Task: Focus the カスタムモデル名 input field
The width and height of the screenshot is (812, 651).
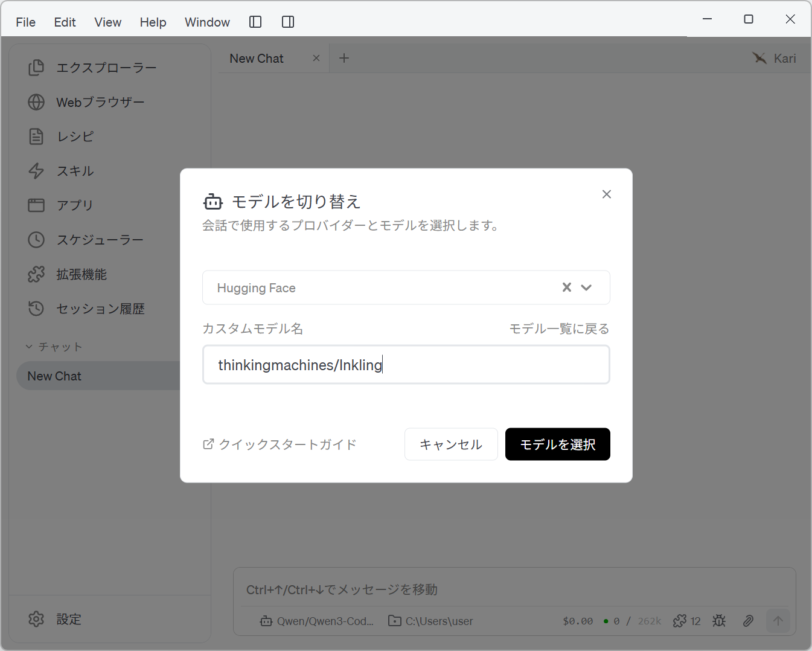Action: 406,365
